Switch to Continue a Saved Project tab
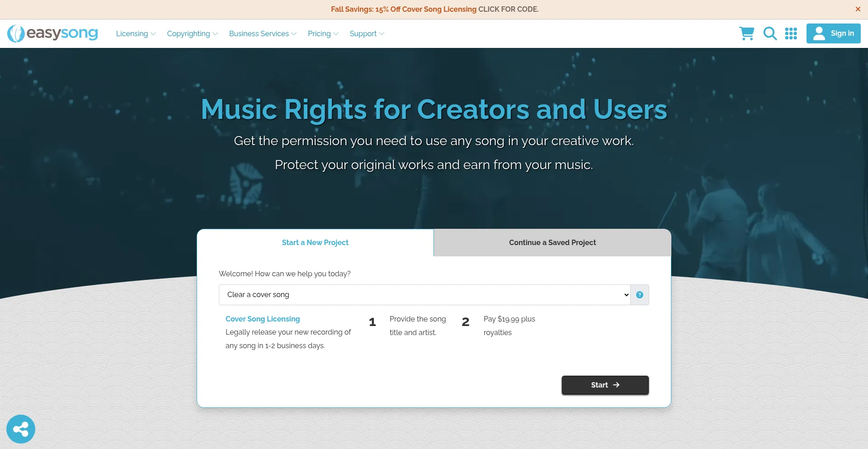The image size is (868, 449). click(x=552, y=243)
